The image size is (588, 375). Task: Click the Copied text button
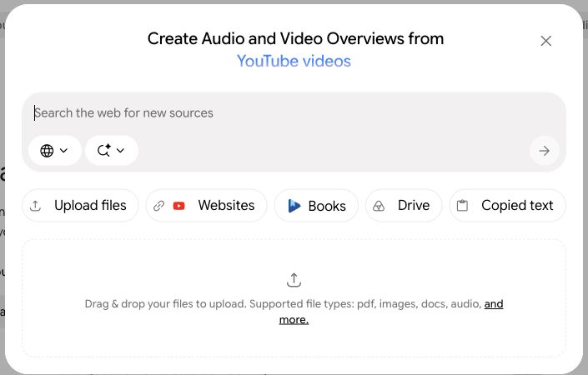[507, 205]
